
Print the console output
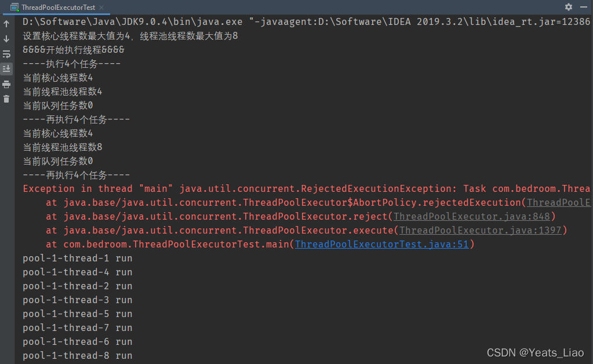click(6, 84)
